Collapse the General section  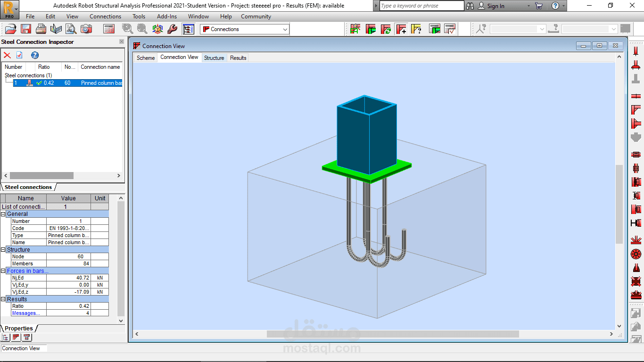(3, 214)
